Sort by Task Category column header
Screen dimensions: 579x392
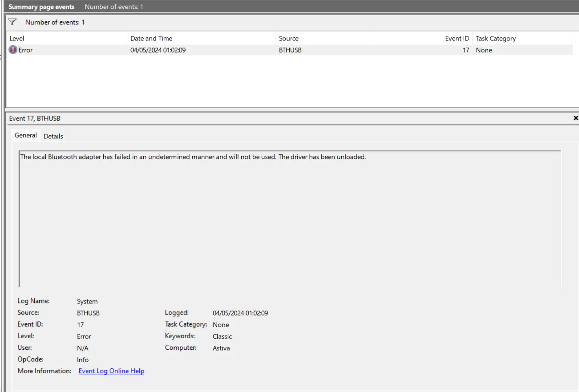[523, 38]
